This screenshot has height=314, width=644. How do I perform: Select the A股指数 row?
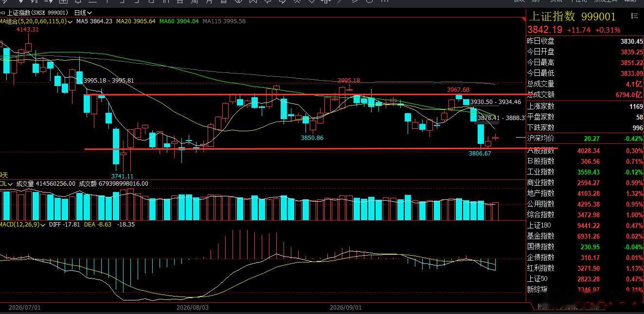[x=585, y=151]
